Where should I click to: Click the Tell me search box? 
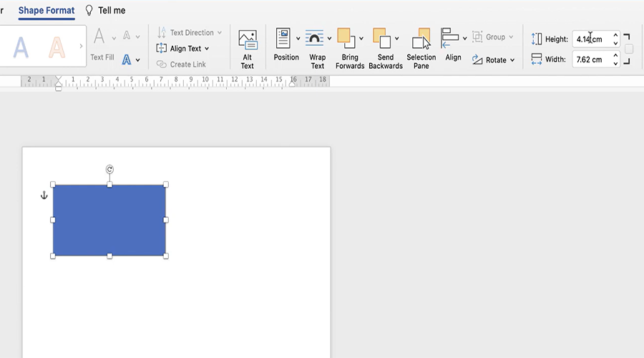coord(111,11)
